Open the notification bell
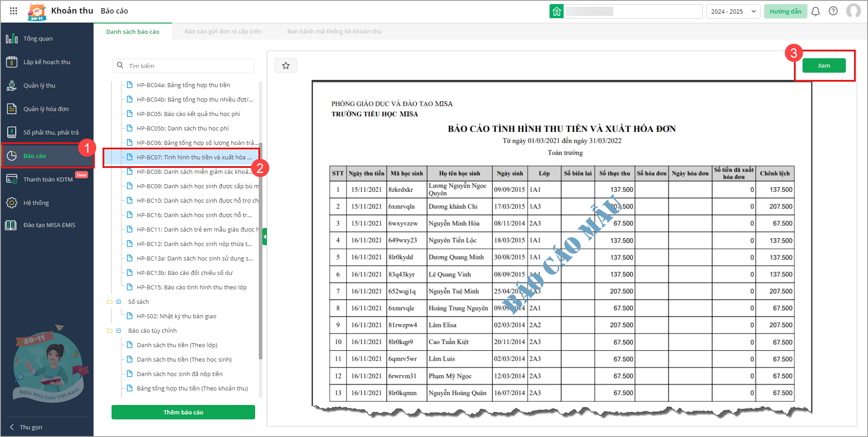The width and height of the screenshot is (868, 437). click(816, 11)
